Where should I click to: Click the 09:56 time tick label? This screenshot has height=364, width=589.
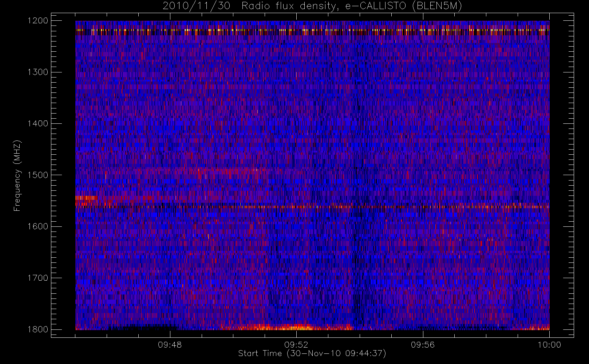pos(423,345)
